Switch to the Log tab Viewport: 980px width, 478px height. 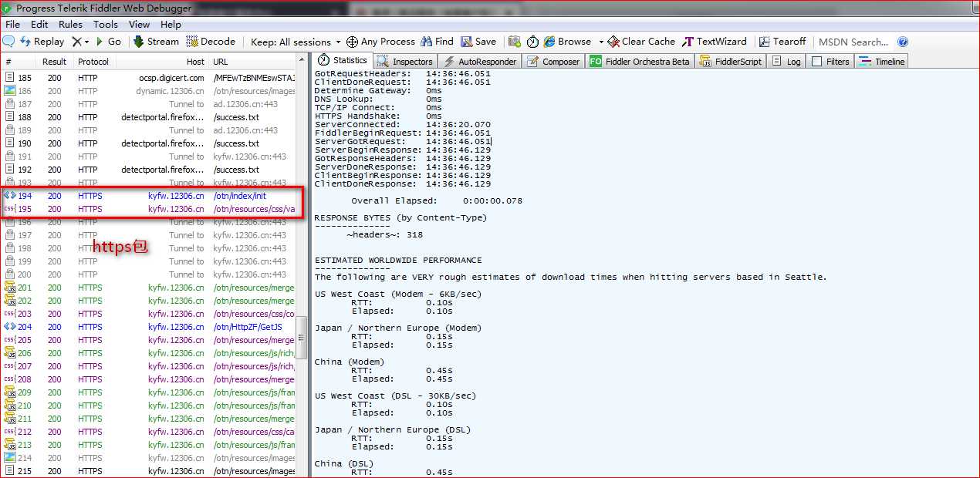coord(787,62)
